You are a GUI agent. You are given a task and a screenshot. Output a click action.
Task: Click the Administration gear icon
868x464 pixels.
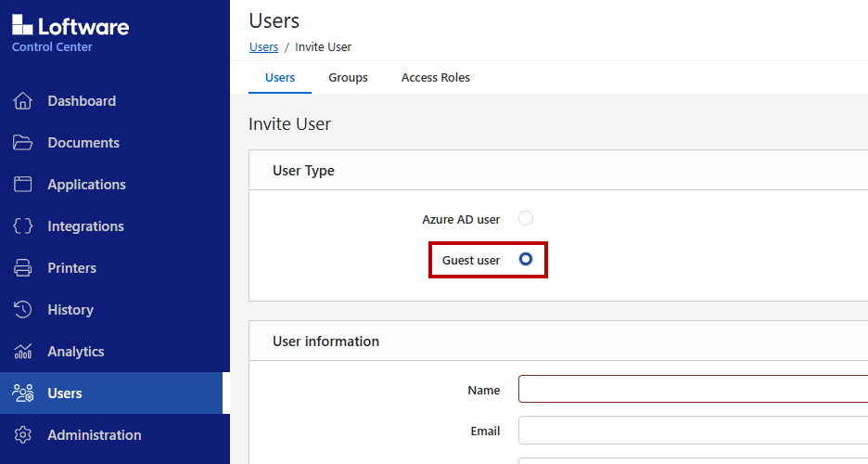click(x=22, y=434)
